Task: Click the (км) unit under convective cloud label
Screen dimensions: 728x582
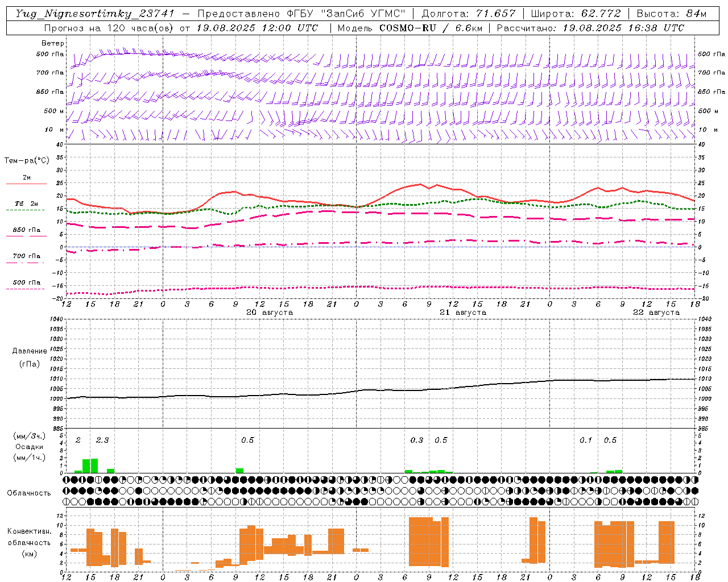Action: (x=30, y=554)
